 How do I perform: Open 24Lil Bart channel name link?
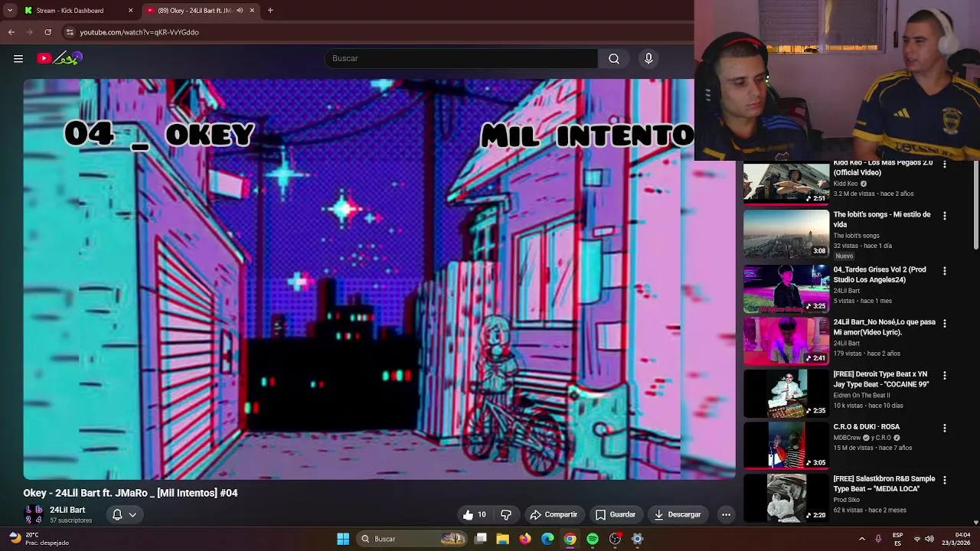[x=67, y=510]
